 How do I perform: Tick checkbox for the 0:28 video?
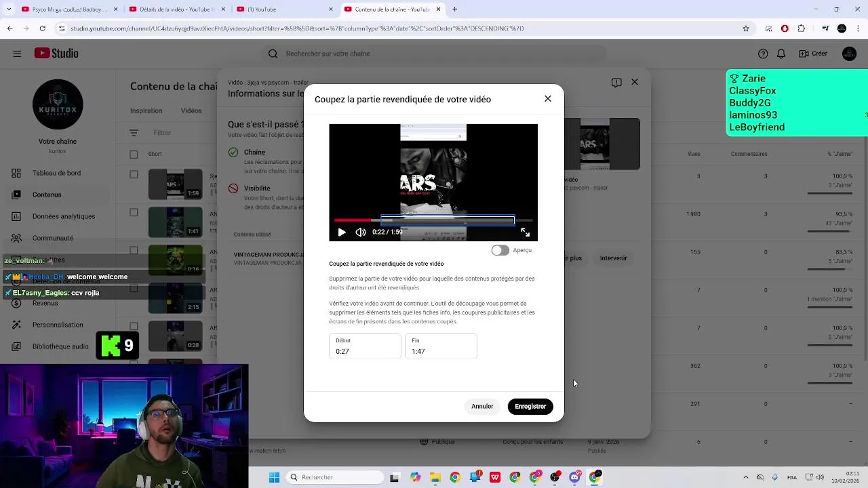[134, 327]
